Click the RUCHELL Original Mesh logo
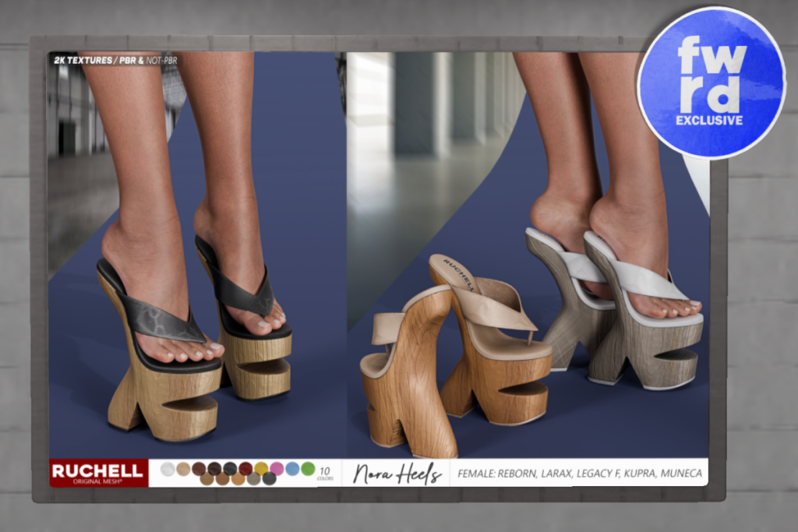The height and width of the screenshot is (532, 798). tap(98, 473)
